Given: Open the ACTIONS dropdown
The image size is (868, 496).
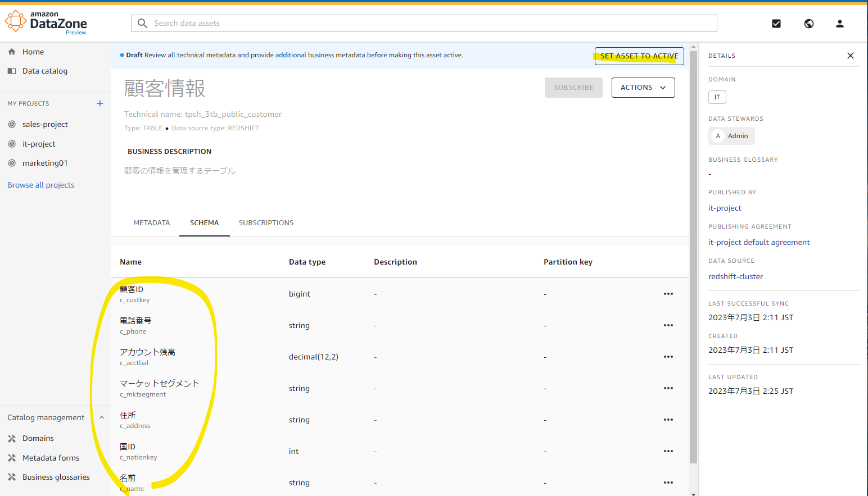Looking at the screenshot, I should point(643,88).
